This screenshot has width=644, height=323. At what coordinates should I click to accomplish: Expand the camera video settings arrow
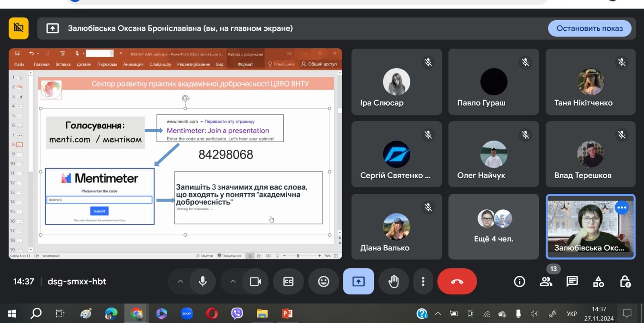click(x=233, y=282)
